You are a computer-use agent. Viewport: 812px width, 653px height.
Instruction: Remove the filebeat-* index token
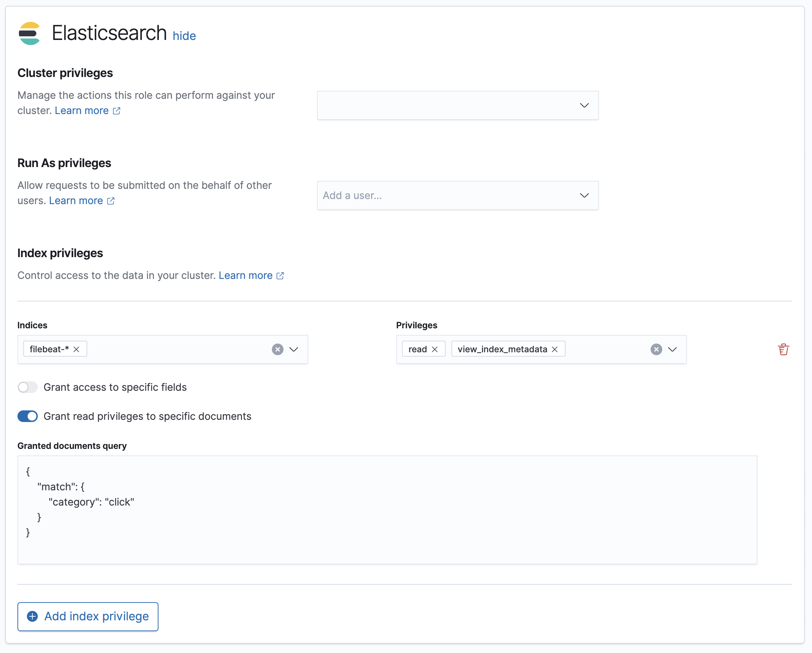coord(76,349)
